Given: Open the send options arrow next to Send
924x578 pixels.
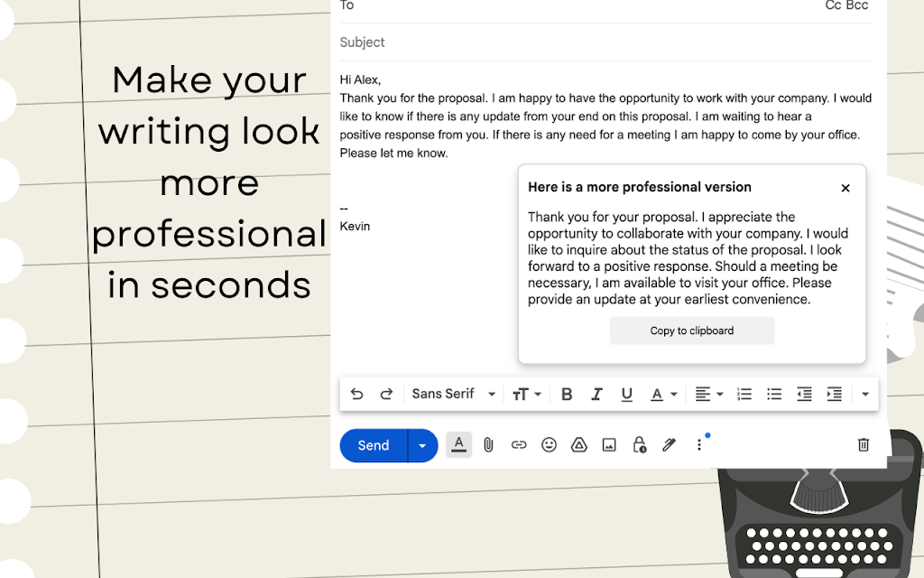Looking at the screenshot, I should click(x=422, y=445).
